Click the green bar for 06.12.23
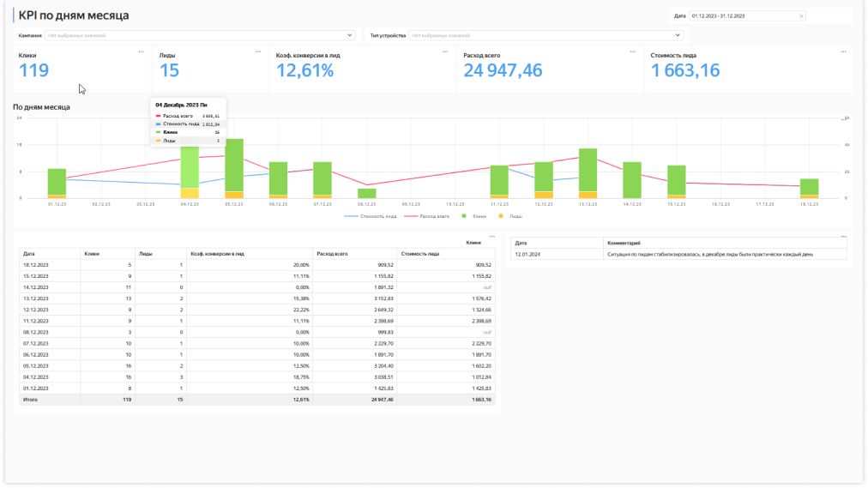 279,178
